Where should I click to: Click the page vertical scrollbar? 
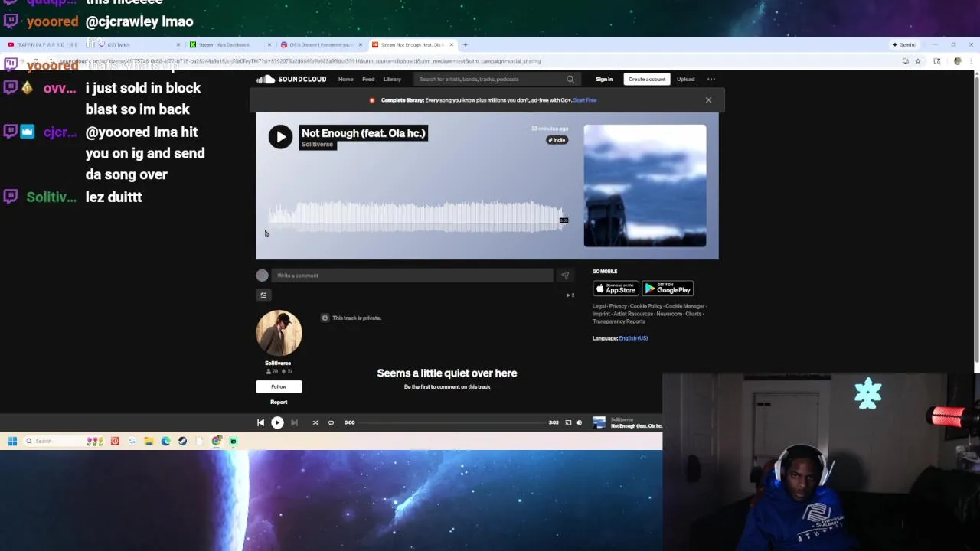point(976,217)
